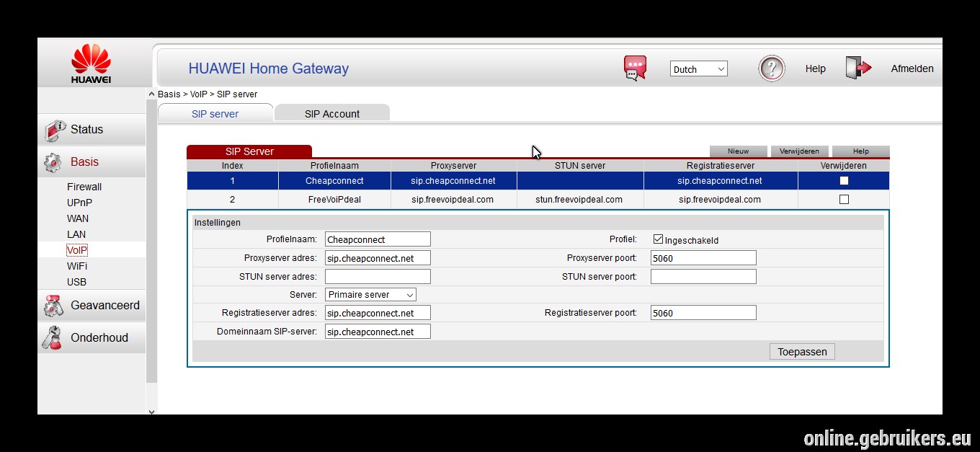Image resolution: width=980 pixels, height=452 pixels.
Task: Click the Huawei logo
Action: [91, 63]
